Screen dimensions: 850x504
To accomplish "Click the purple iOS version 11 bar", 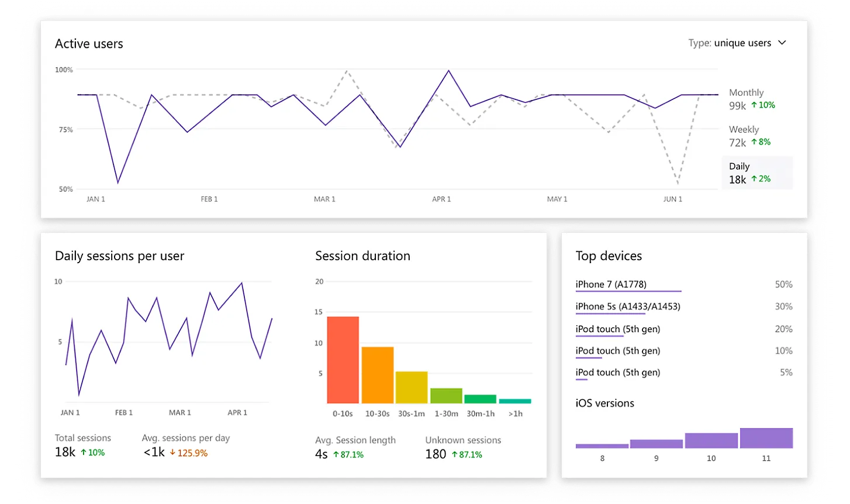I will 766,439.
